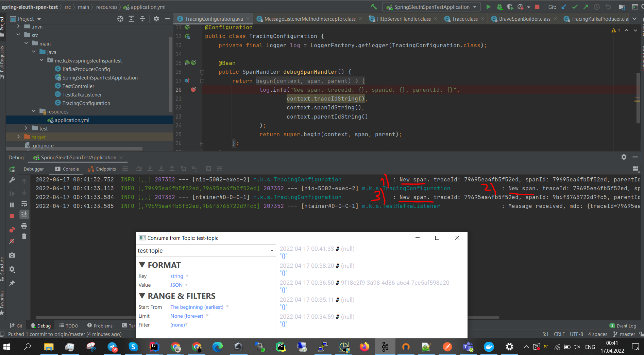Switch to Tracer.class editor tab
This screenshot has height=355, width=644.
[464, 19]
